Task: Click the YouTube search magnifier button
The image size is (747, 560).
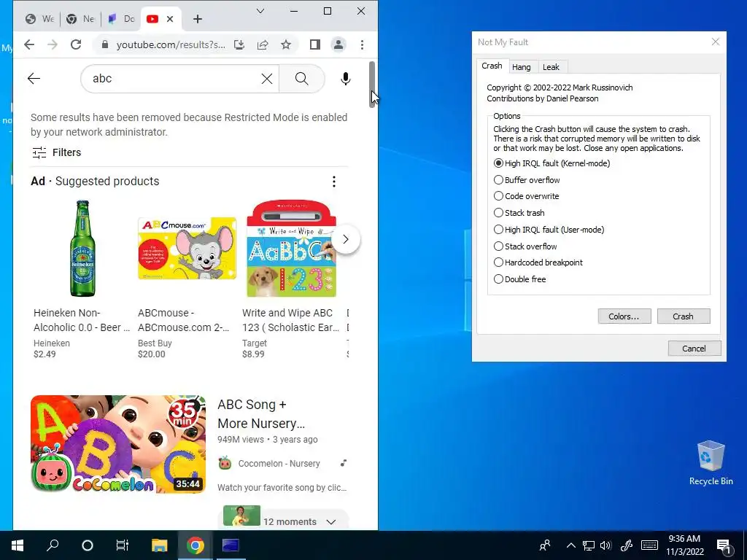Action: pyautogui.click(x=301, y=79)
